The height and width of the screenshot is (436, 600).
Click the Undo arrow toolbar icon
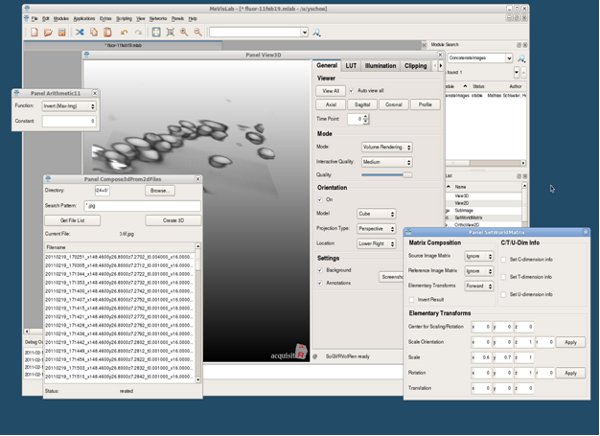(124, 32)
